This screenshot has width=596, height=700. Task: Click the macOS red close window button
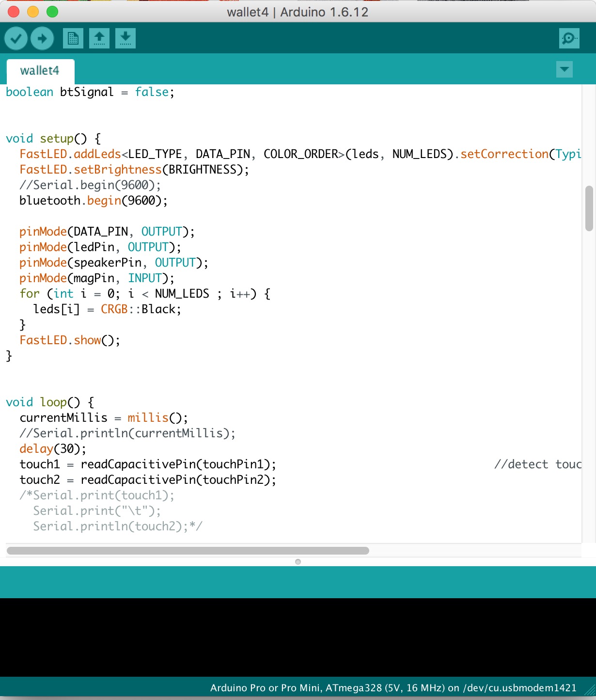point(14,12)
